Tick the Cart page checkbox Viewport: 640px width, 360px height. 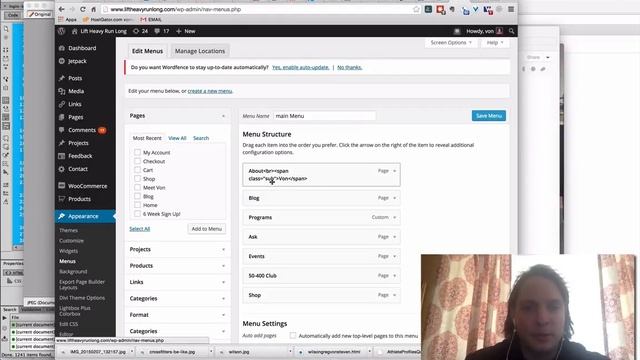point(138,170)
